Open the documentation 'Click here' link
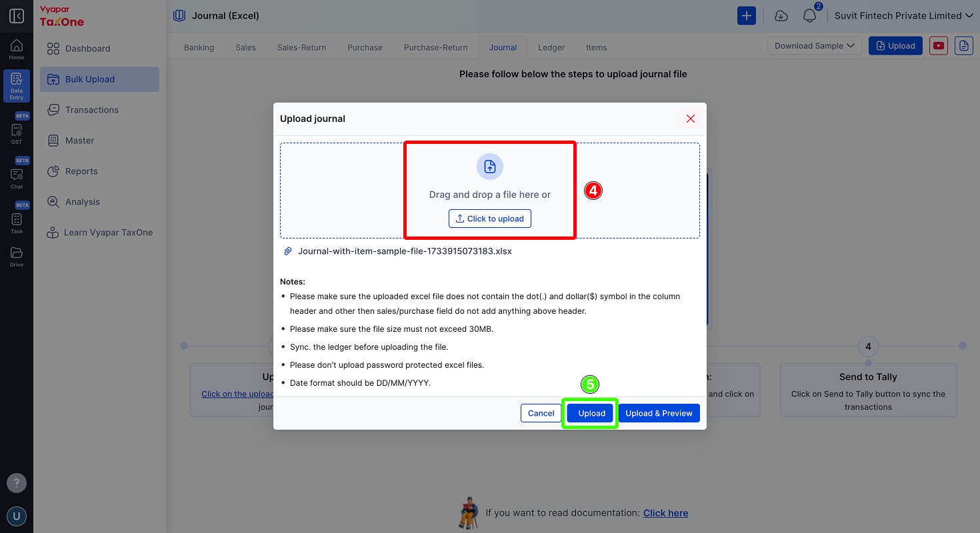 [665, 513]
